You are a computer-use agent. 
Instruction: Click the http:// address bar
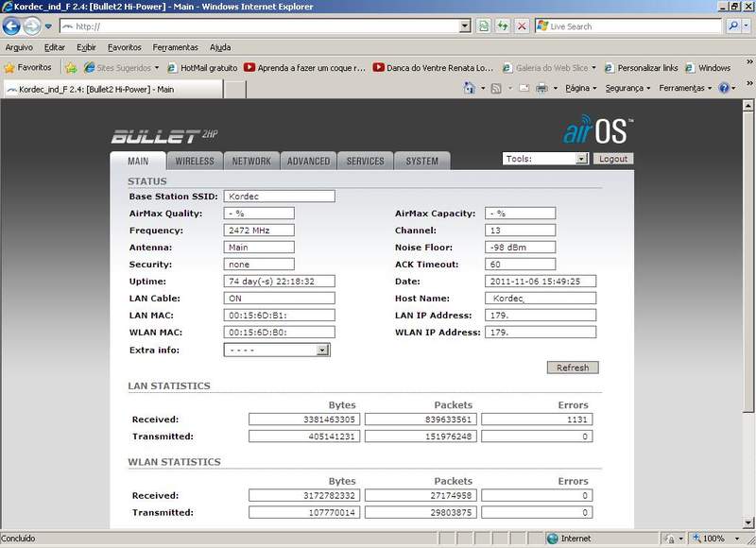pos(260,26)
